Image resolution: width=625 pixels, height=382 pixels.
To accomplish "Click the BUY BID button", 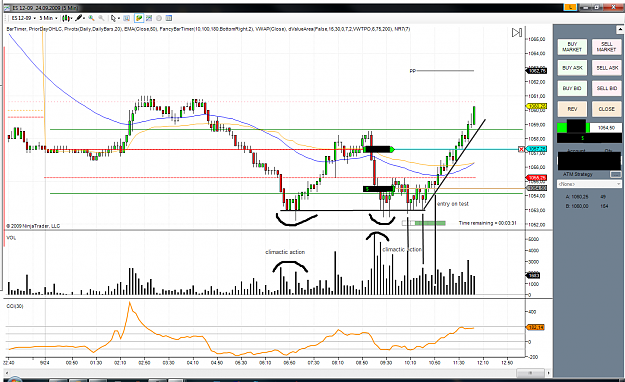I will [x=572, y=88].
